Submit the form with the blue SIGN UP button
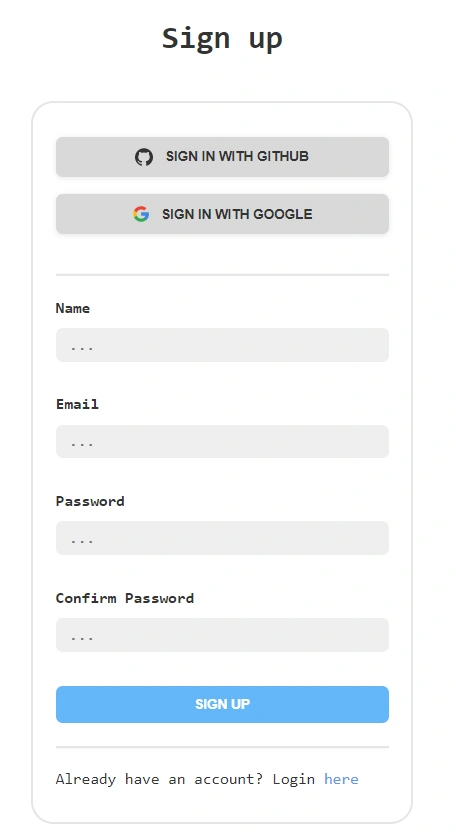456x832 pixels. click(x=222, y=704)
